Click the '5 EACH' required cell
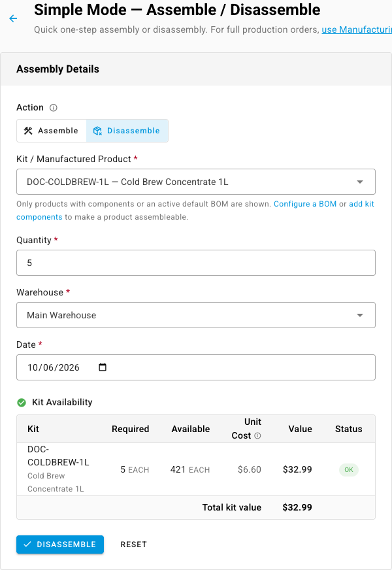This screenshot has width=392, height=570. coord(135,470)
